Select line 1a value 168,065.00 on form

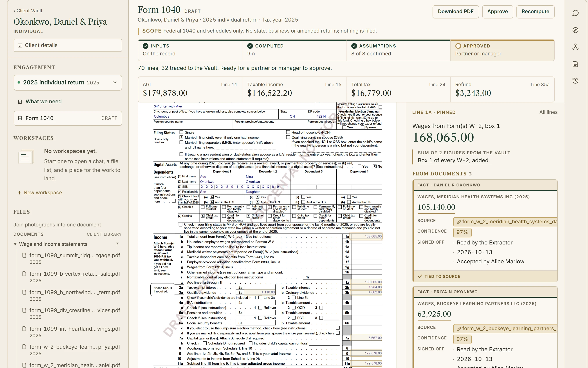tap(366, 236)
